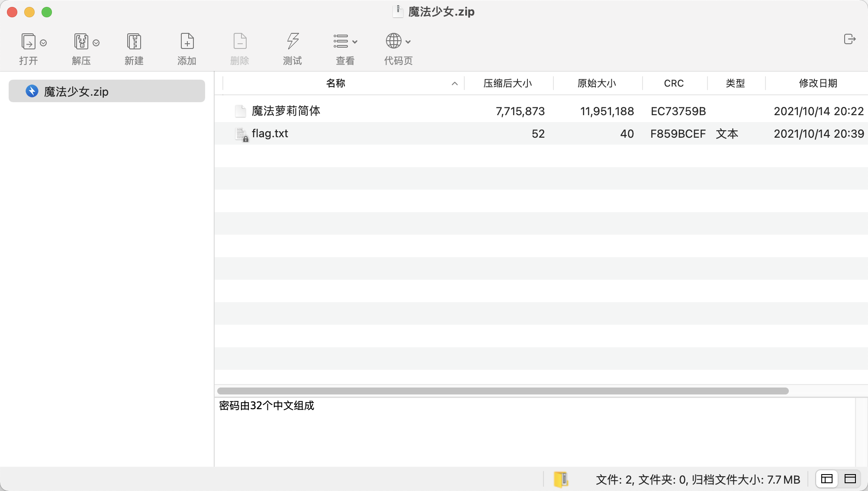Sort by the Name (名称) column header

point(335,83)
